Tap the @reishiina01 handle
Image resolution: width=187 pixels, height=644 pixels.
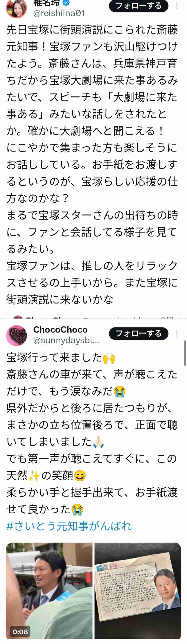[59, 13]
